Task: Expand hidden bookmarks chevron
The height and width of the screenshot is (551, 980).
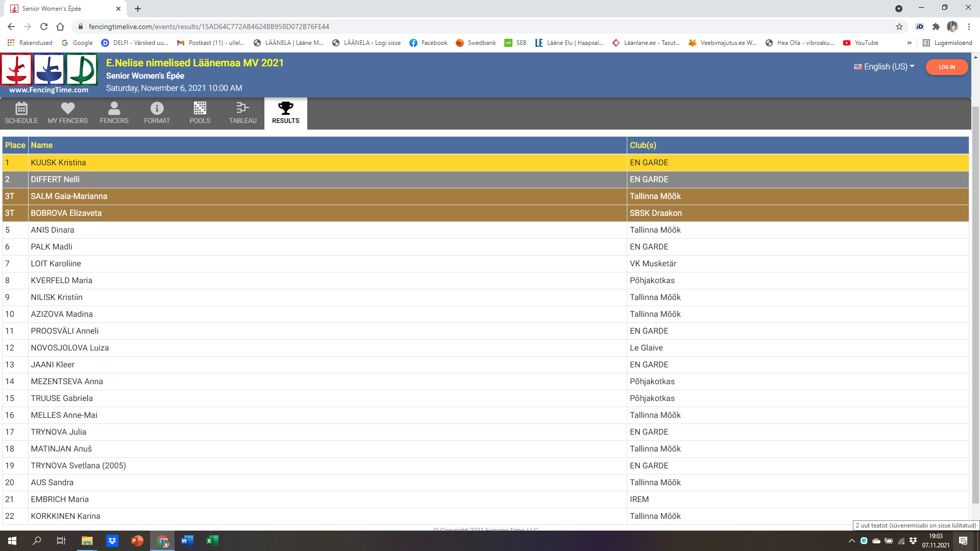Action: (x=909, y=43)
